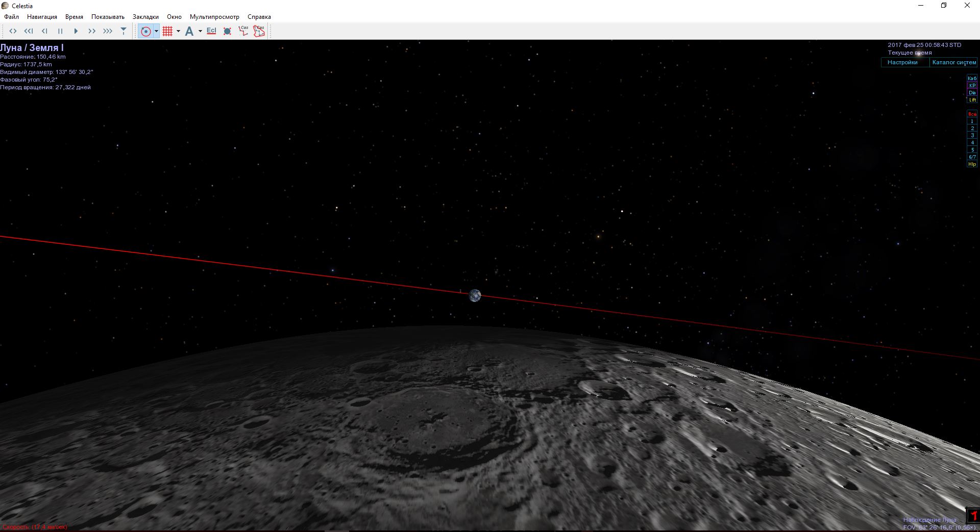Image resolution: width=980 pixels, height=532 pixels.
Task: Click the FOV value readout
Action: point(939,527)
